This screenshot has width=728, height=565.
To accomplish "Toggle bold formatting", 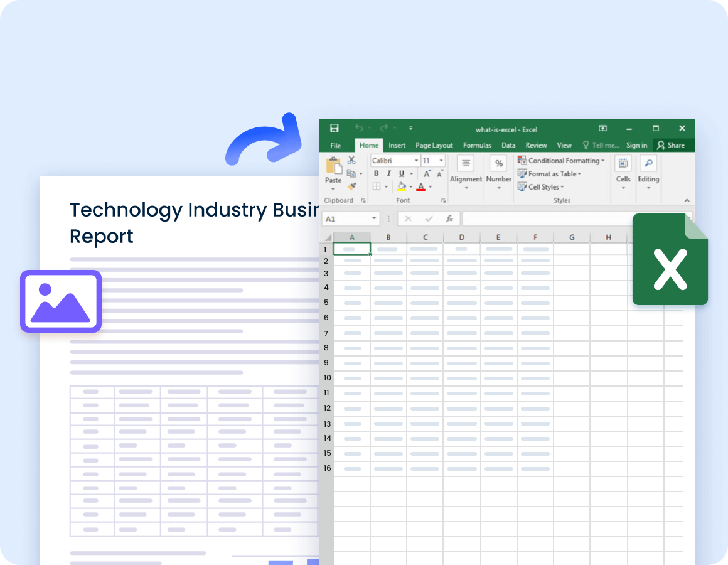I will pos(376,173).
